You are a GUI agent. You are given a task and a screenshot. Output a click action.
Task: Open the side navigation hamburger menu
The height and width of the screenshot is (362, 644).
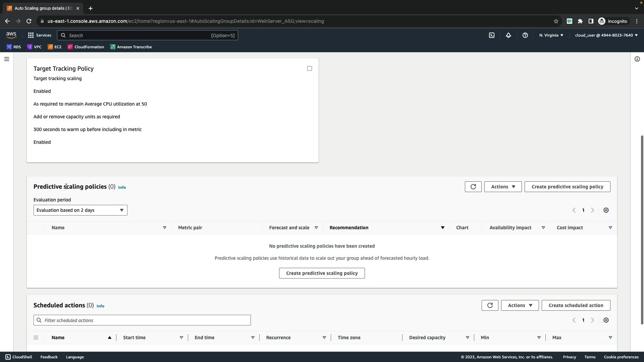6,59
